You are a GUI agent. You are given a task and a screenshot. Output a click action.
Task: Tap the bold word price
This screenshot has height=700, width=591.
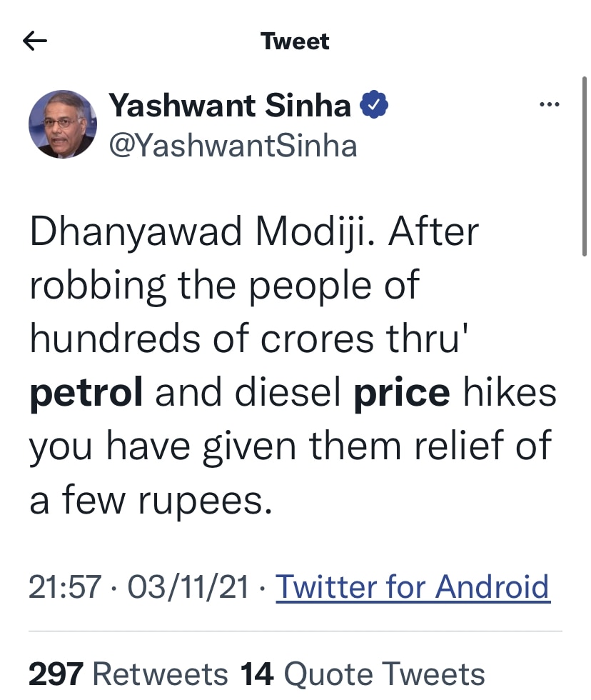tap(402, 393)
